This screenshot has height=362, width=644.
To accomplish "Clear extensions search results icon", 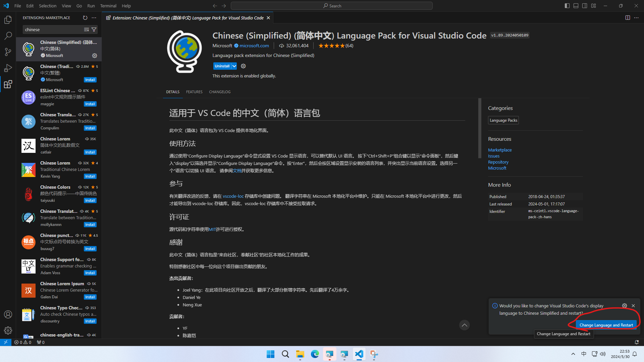I will 87,29.
